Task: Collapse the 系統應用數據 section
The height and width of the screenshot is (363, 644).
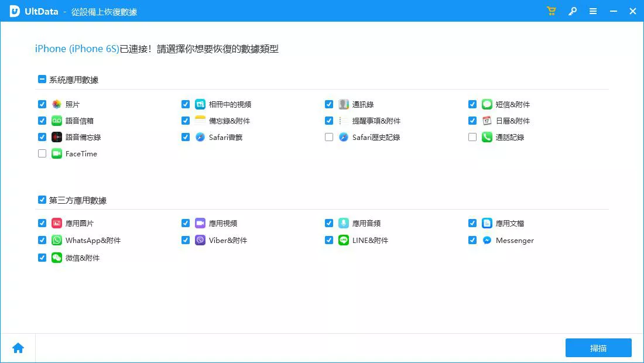Action: click(x=42, y=78)
